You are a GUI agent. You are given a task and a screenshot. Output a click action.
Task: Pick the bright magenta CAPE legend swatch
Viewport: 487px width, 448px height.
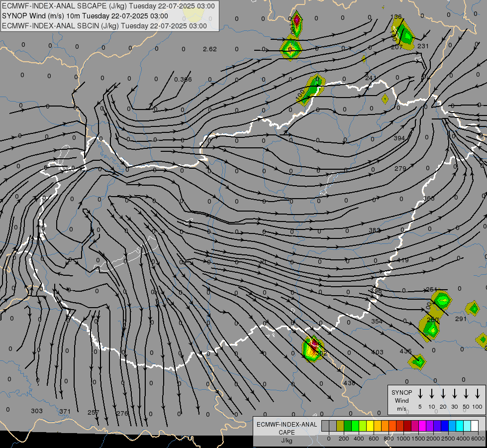422,426
